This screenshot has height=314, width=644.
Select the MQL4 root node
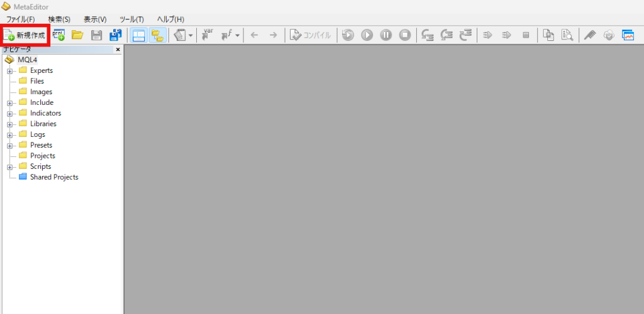click(27, 60)
